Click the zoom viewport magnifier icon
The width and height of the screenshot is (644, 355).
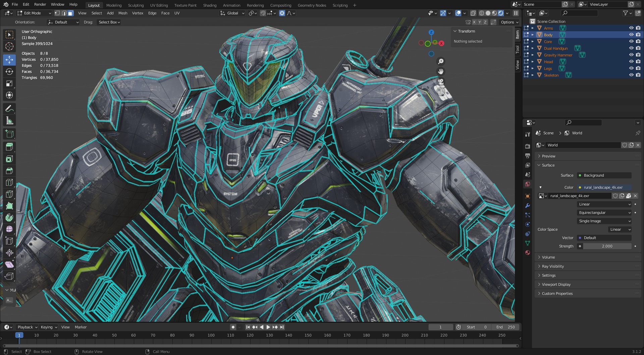point(441,61)
